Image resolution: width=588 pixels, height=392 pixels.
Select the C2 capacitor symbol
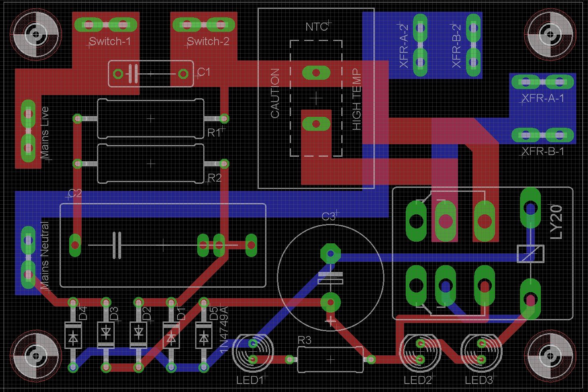(163, 245)
